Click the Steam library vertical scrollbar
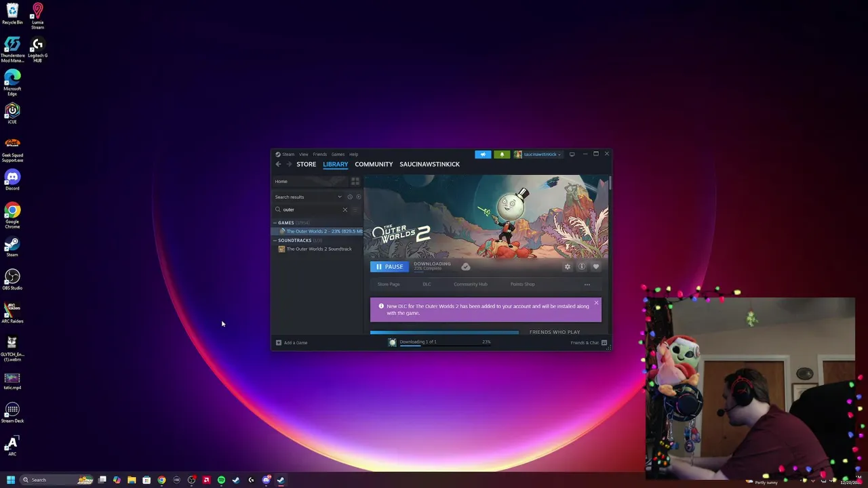This screenshot has width=868, height=488. pyautogui.click(x=610, y=182)
